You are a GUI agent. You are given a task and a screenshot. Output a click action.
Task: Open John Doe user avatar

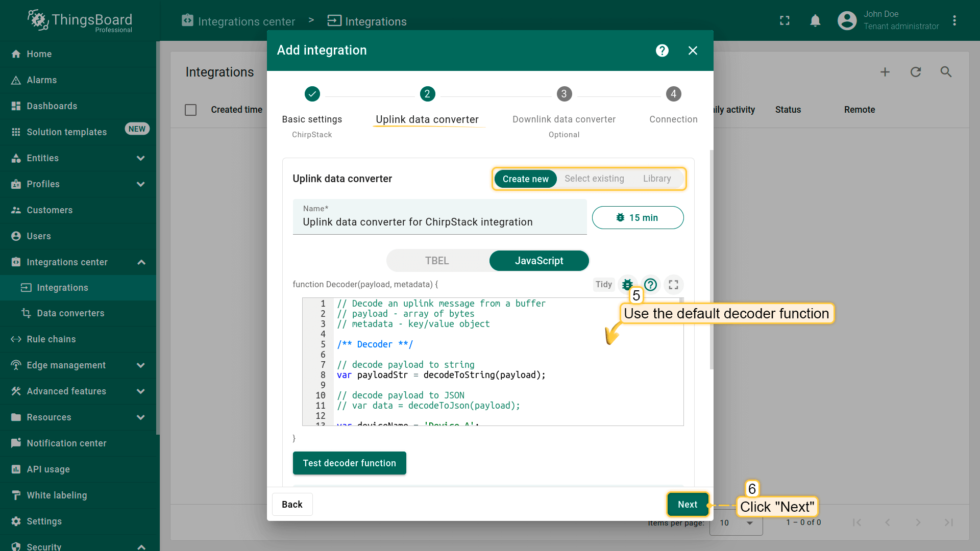(847, 20)
